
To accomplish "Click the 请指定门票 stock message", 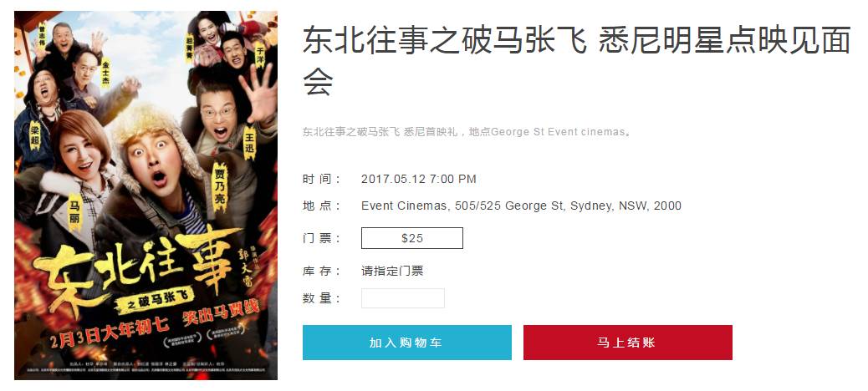I will click(392, 271).
